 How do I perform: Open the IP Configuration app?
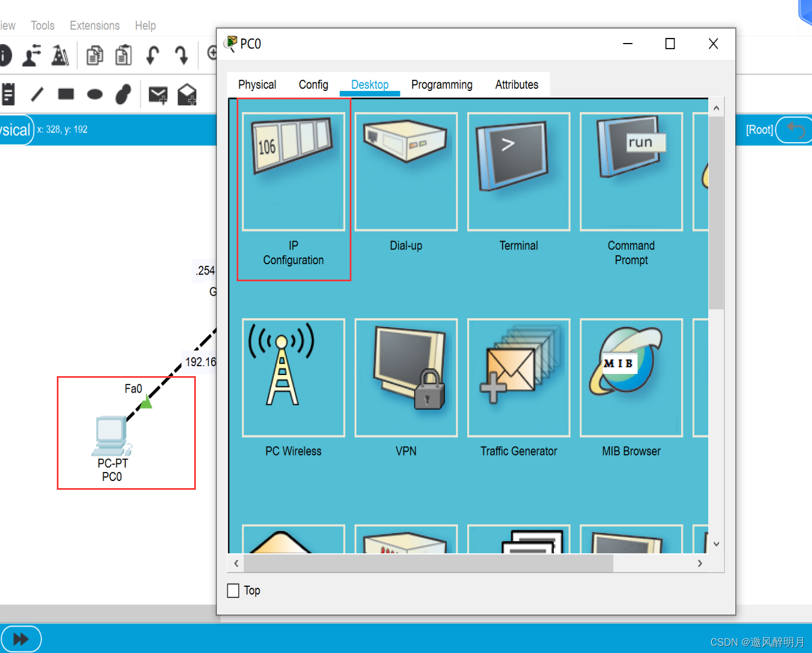click(293, 172)
